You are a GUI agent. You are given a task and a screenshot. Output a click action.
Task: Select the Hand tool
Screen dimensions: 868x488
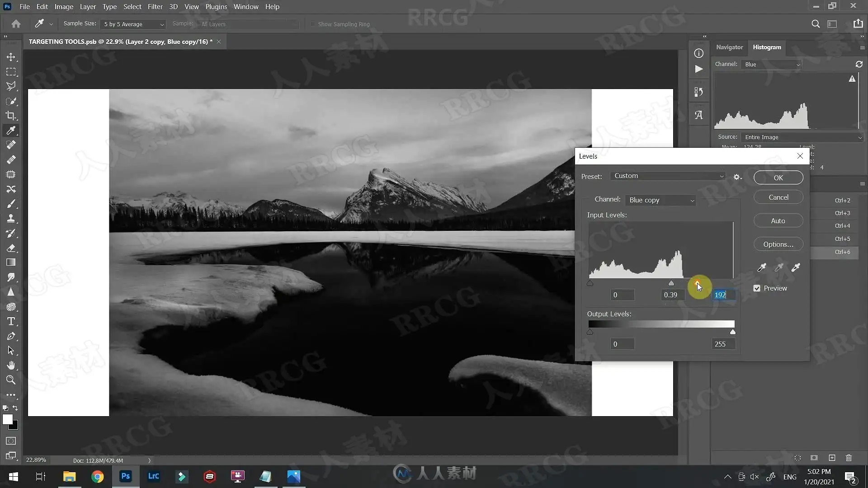click(x=11, y=365)
